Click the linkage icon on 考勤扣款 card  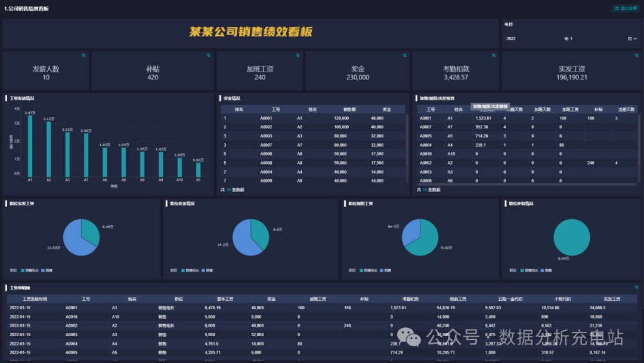494,56
